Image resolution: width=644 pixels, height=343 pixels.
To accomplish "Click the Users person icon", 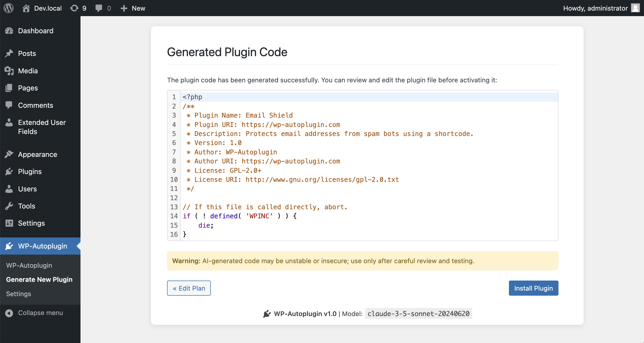I will (x=9, y=189).
